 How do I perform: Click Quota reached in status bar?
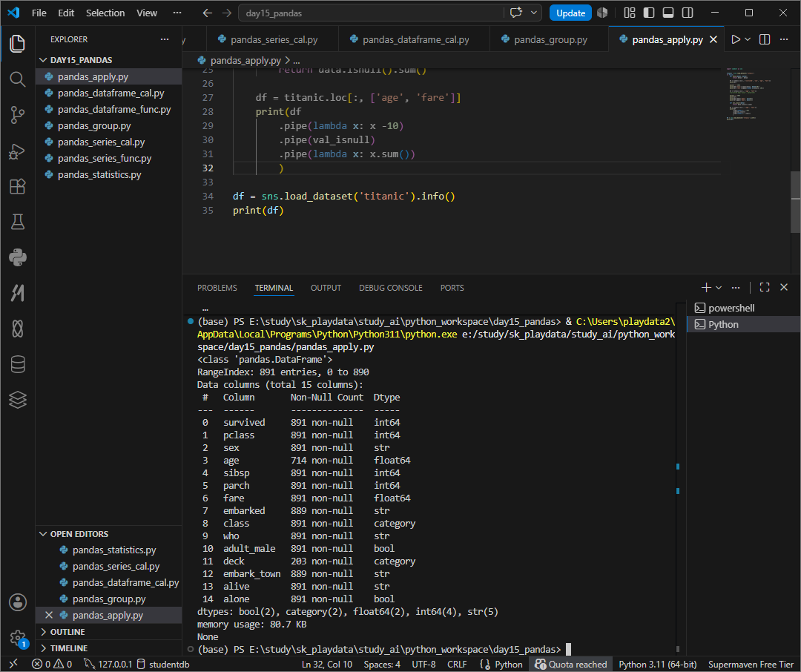(570, 664)
